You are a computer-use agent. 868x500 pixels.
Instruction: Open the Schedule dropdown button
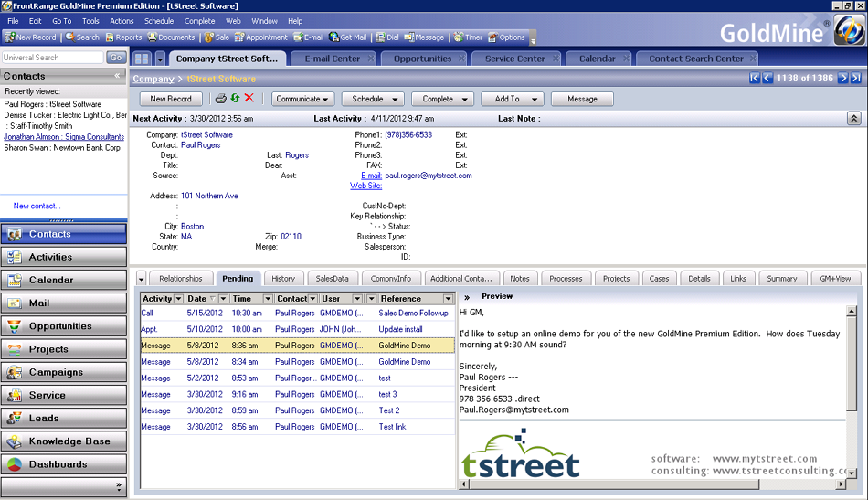tap(373, 99)
